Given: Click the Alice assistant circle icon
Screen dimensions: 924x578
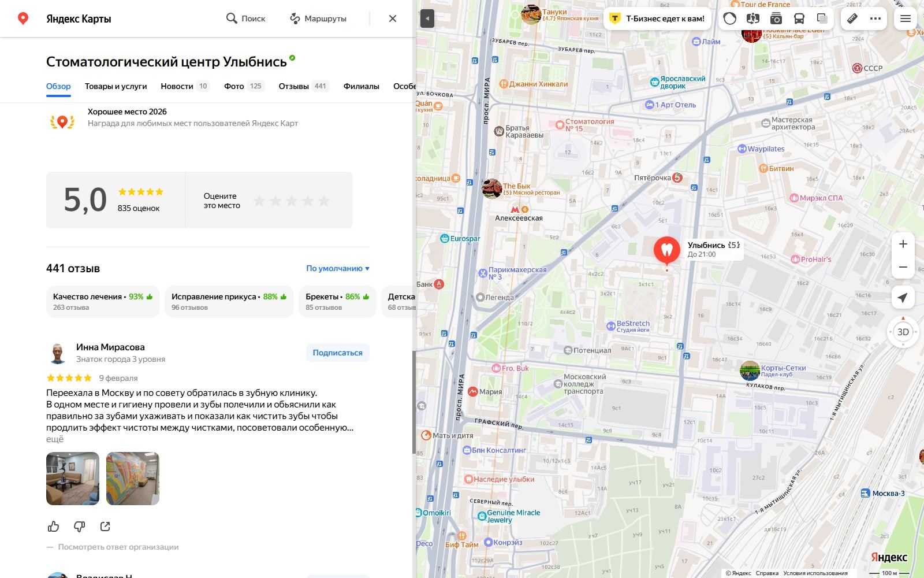Looking at the screenshot, I should click(x=730, y=18).
